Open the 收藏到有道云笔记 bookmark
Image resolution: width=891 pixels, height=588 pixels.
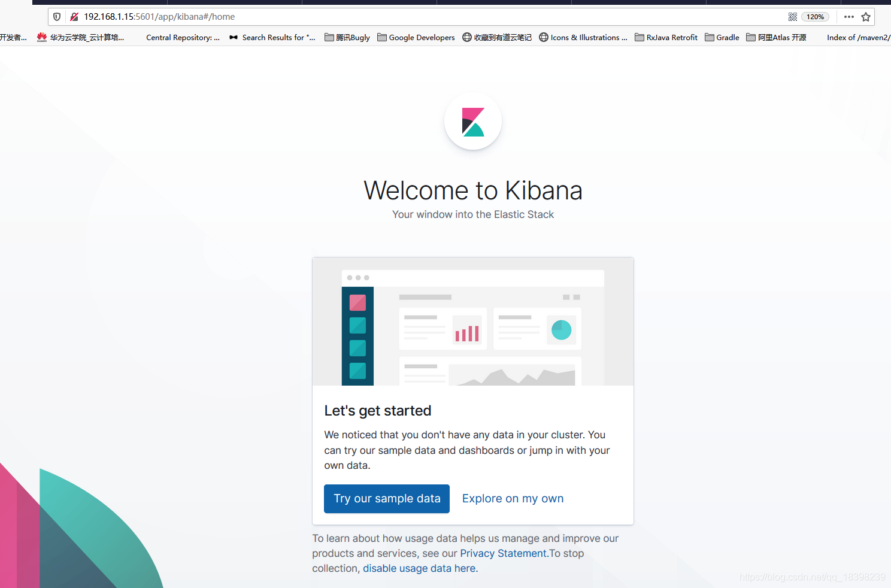point(497,37)
